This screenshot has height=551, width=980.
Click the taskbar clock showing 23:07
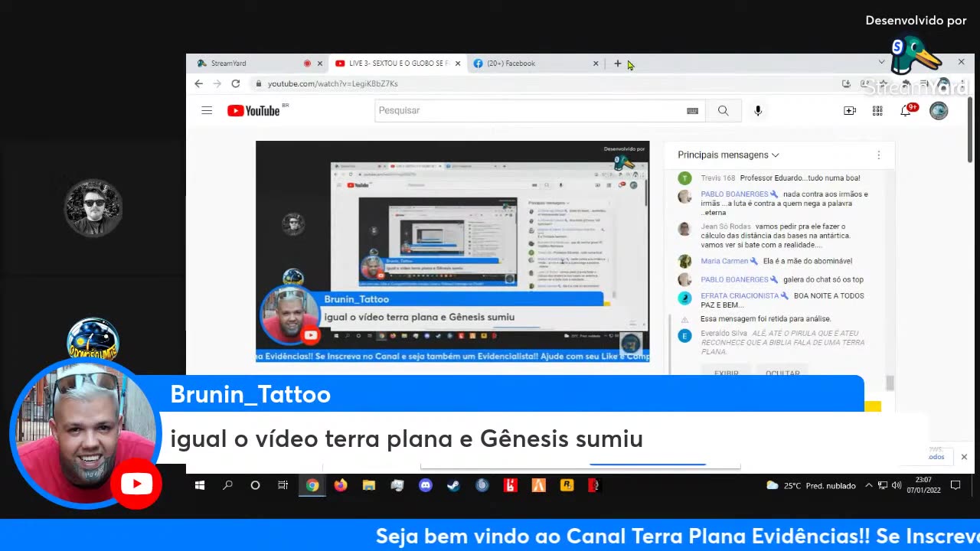click(923, 485)
